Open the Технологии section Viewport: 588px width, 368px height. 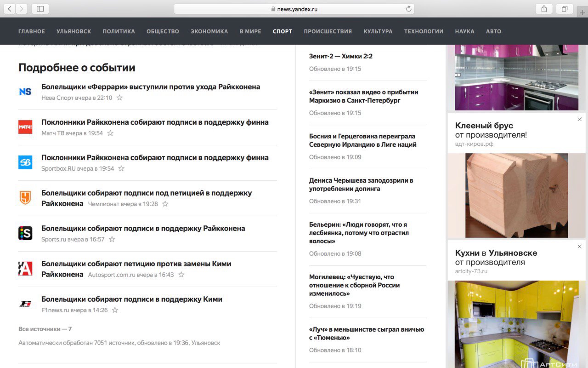[424, 31]
